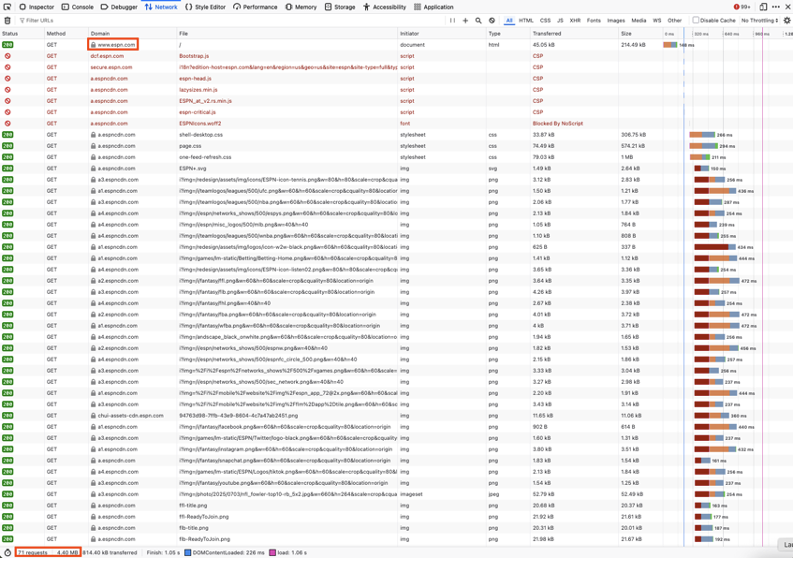Pause or resume recording network log

(452, 21)
